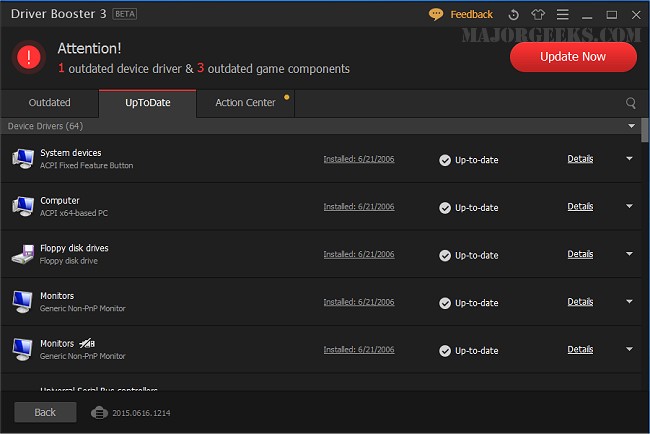
Task: Expand dropdown arrow for second Monitors row
Action: coord(629,349)
